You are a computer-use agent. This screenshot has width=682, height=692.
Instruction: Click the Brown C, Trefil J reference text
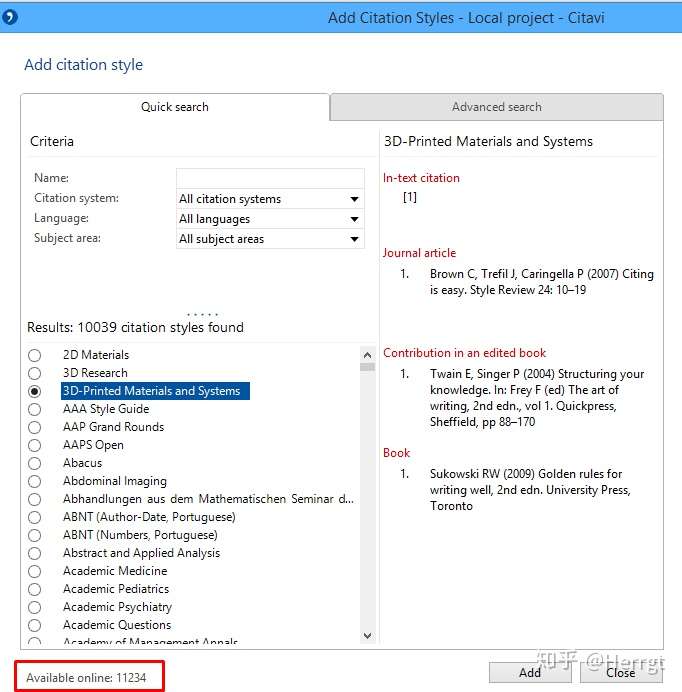542,282
